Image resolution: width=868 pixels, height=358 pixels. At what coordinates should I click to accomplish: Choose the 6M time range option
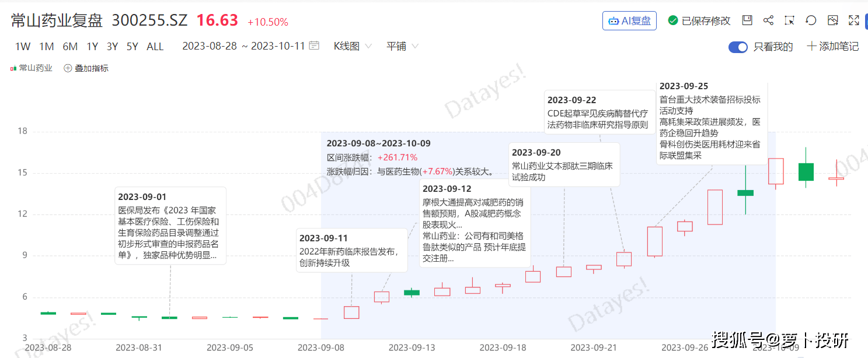[70, 47]
